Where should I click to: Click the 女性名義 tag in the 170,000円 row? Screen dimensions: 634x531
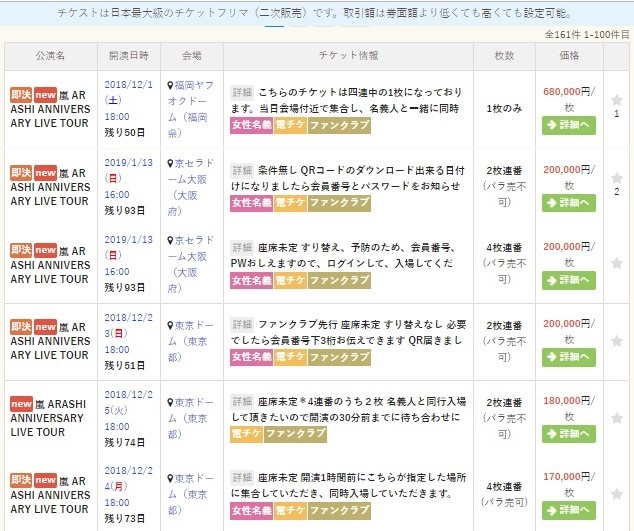coord(252,510)
